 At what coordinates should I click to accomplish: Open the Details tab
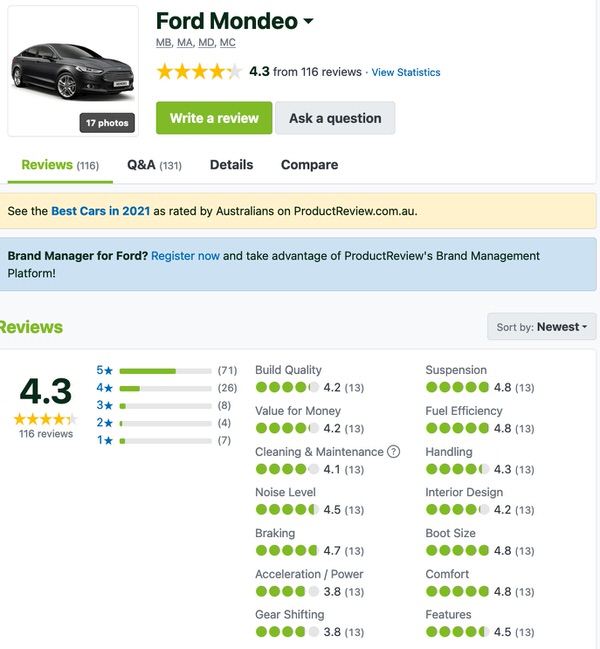coord(231,165)
